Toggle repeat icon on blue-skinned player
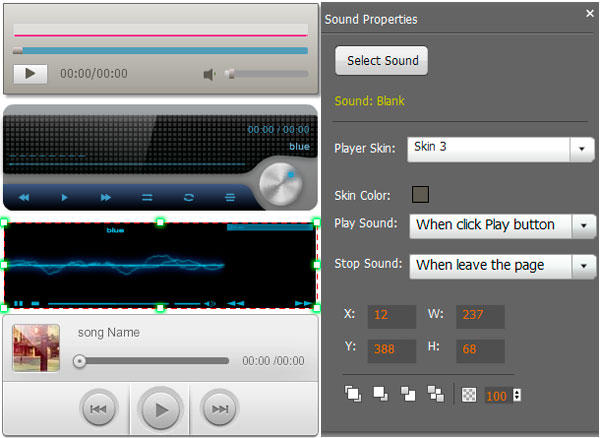Screen dimensions: 600x438 [188, 197]
